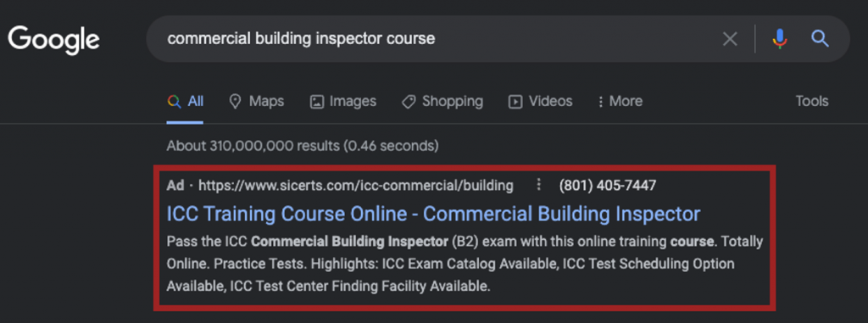Click the play icon for Videos
Image resolution: width=868 pixels, height=323 pixels.
(x=515, y=102)
